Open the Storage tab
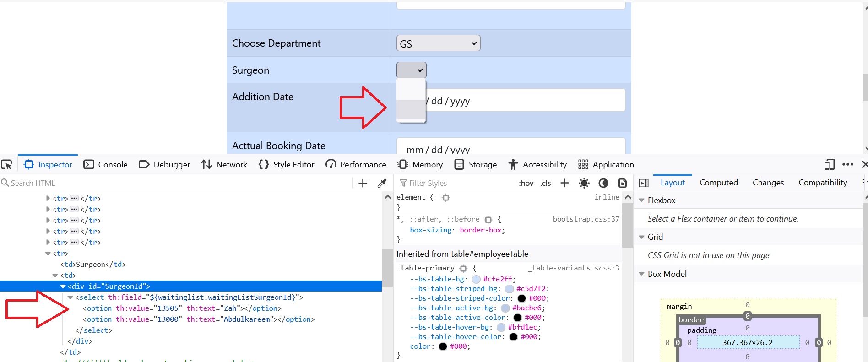 point(475,164)
